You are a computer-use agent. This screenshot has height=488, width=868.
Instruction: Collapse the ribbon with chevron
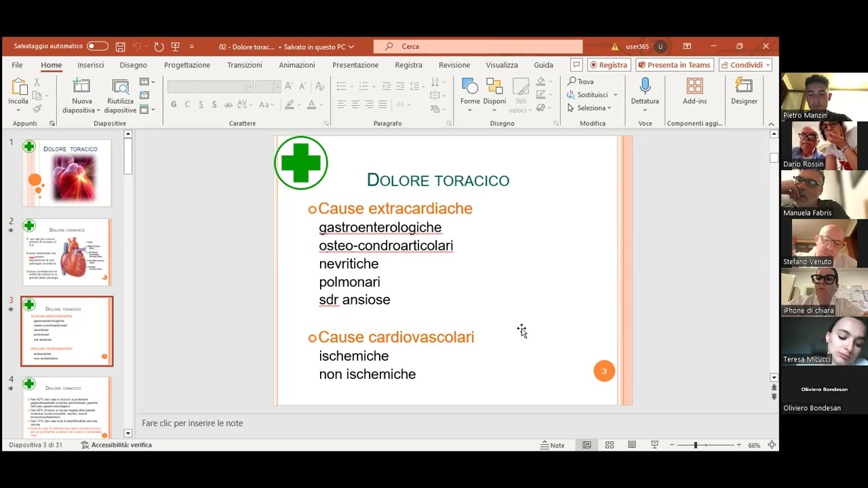click(x=771, y=124)
